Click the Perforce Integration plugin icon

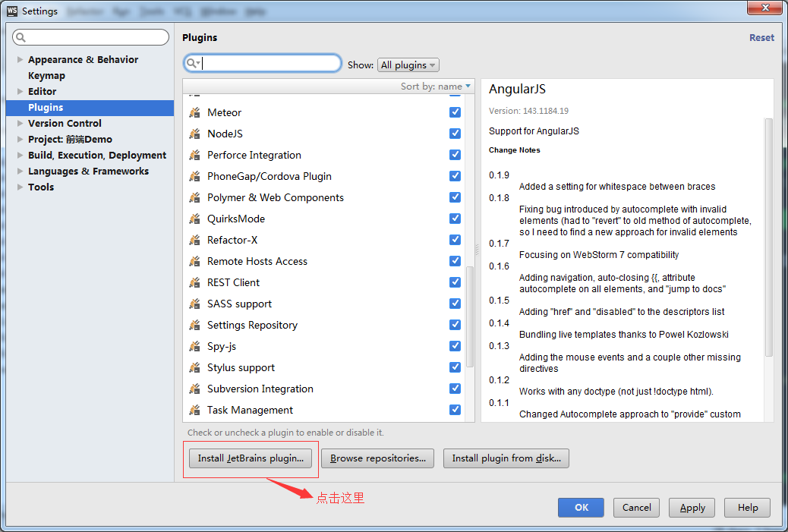pyautogui.click(x=194, y=155)
